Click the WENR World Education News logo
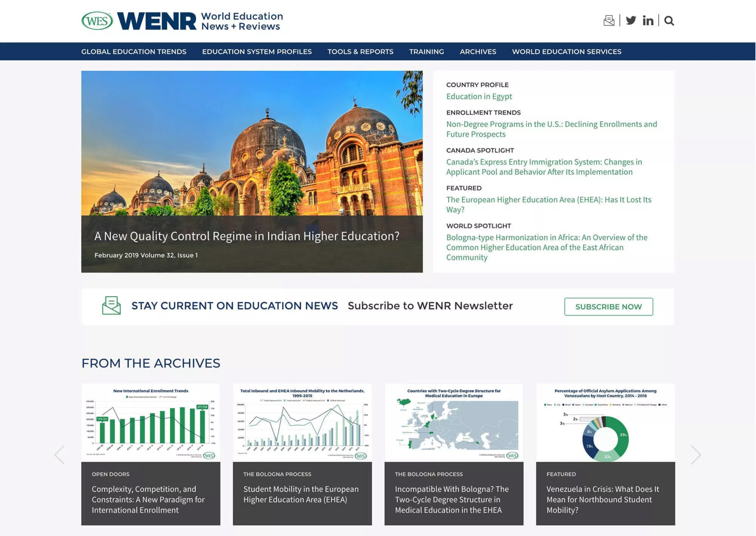Viewport: 756px width, 536px height. click(x=200, y=21)
